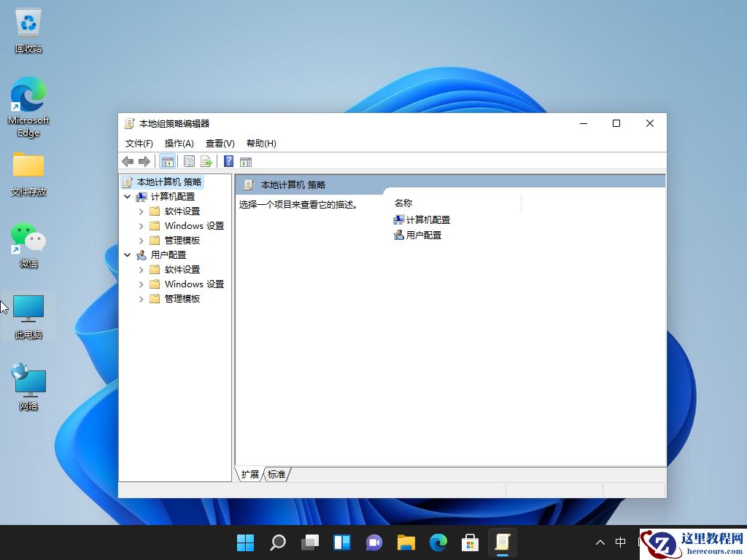
Task: Open the 查看 menu
Action: (x=219, y=143)
